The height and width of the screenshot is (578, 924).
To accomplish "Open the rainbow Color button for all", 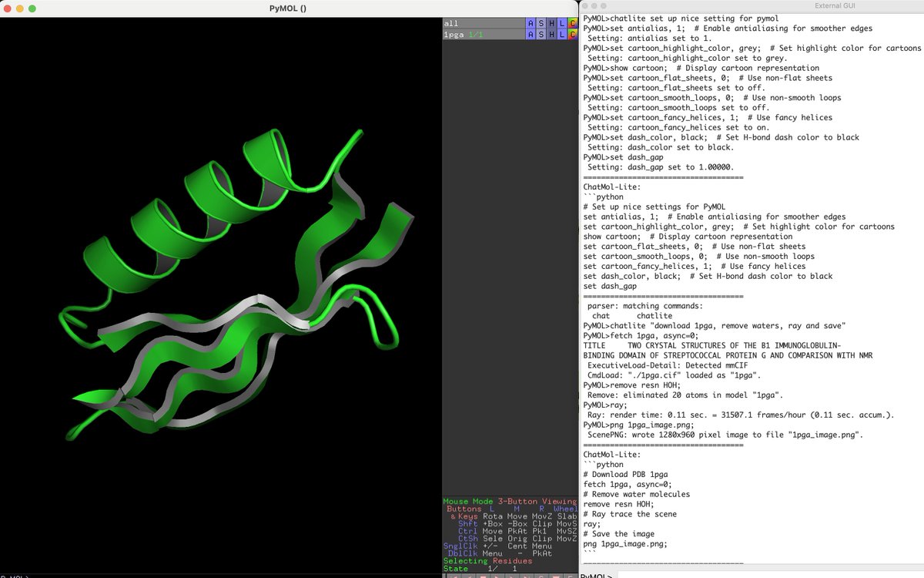I will point(571,23).
